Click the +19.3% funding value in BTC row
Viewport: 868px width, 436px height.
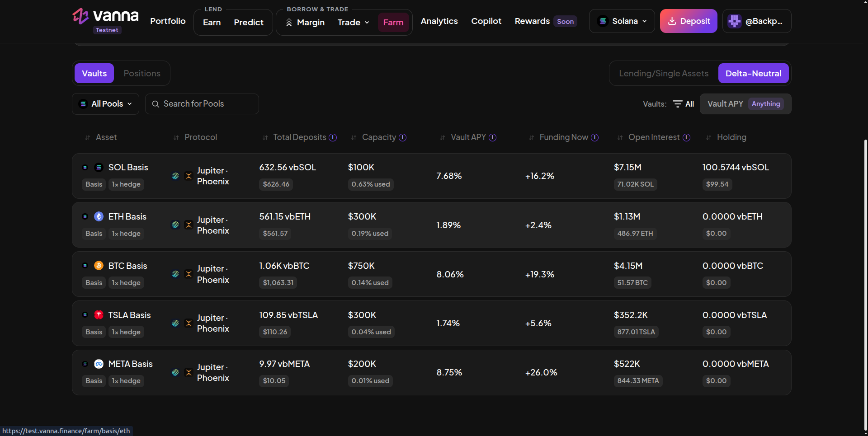540,274
